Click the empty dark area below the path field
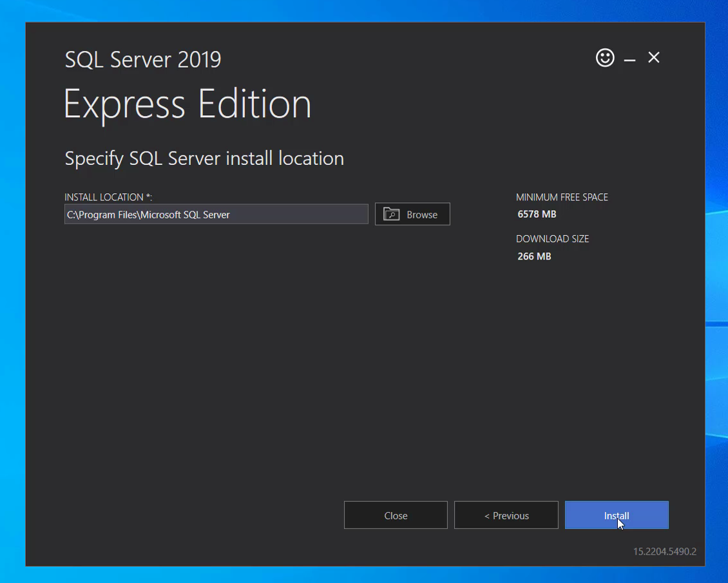The height and width of the screenshot is (583, 728). [258, 354]
